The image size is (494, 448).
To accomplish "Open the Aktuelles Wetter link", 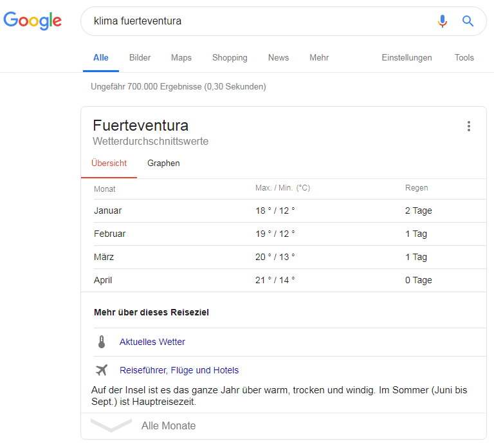I will click(x=152, y=342).
